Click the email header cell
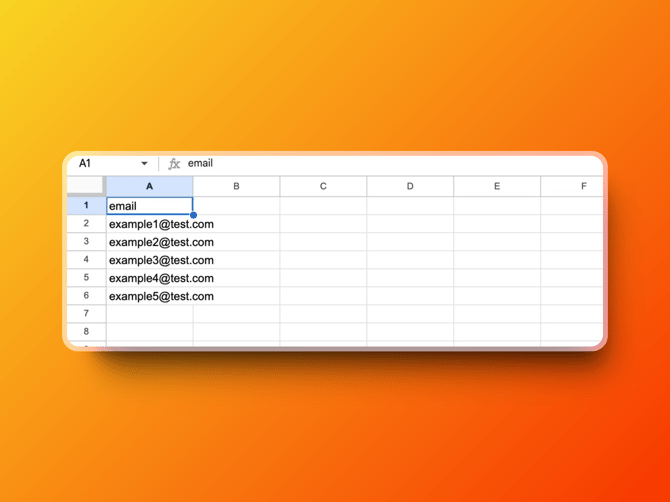The width and height of the screenshot is (670, 502). (x=150, y=206)
